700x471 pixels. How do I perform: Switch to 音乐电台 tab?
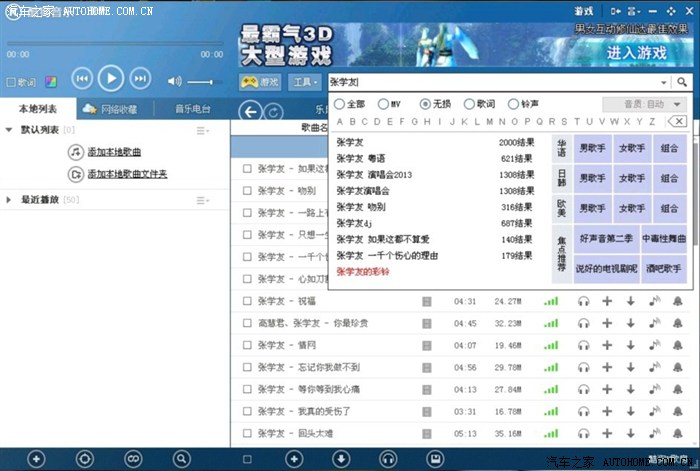click(x=192, y=108)
